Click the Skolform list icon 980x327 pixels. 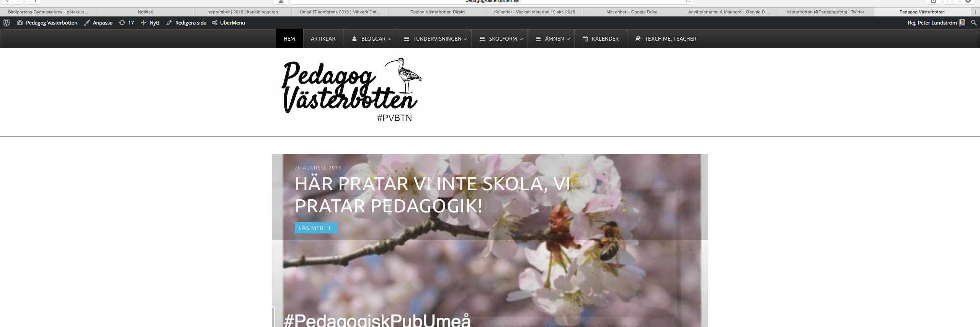[x=482, y=39]
